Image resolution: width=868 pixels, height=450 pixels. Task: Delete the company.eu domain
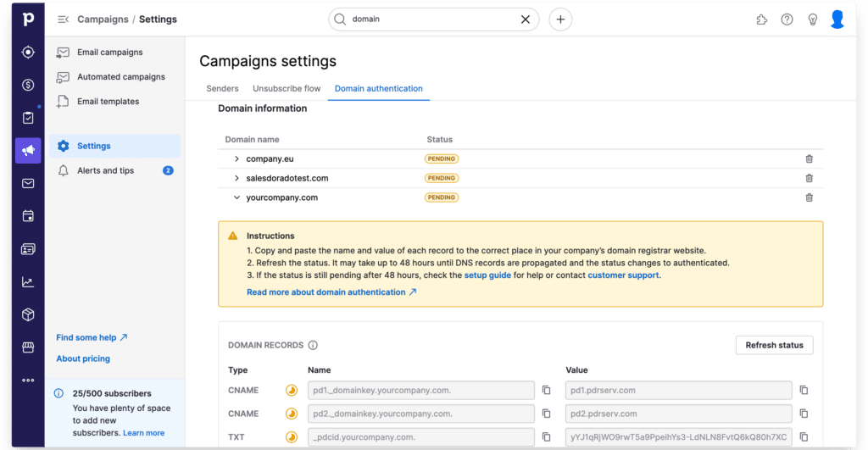pyautogui.click(x=809, y=158)
